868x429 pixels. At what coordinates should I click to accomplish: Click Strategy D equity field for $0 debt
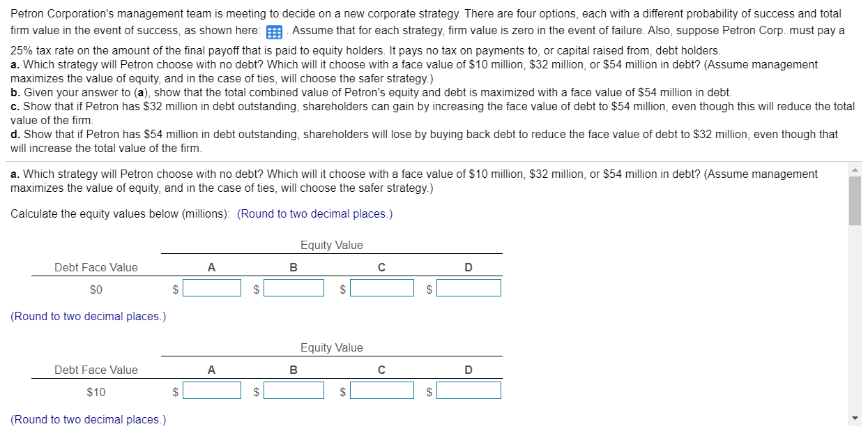coord(469,287)
